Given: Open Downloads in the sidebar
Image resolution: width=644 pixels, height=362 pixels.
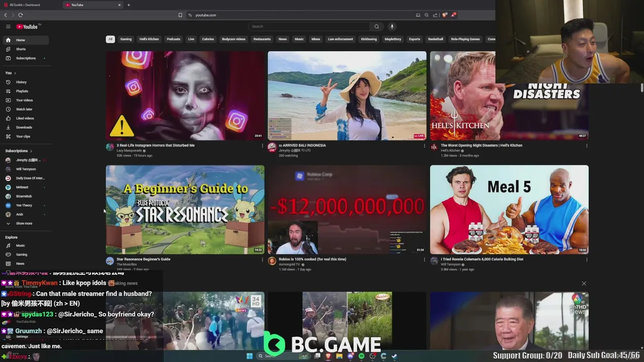Looking at the screenshot, I should [26, 127].
